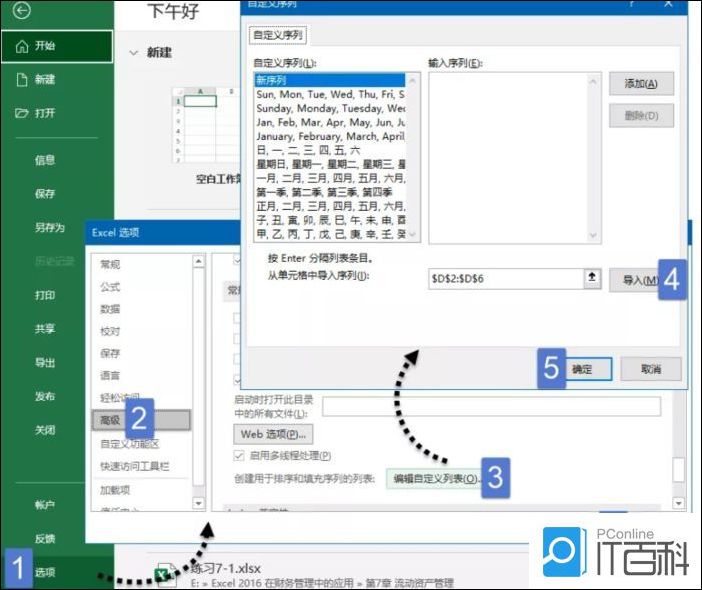Select the Sun, Mon, Tue list entry
The height and width of the screenshot is (590, 702).
330,94
